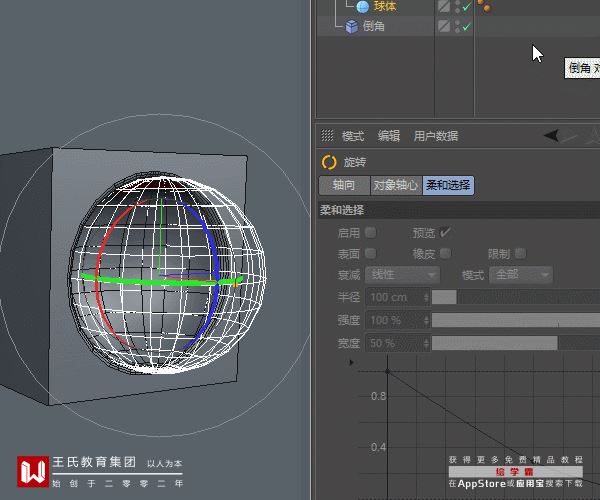This screenshot has width=600, height=500.
Task: Click the 倒角 object name in the tree
Action: coord(373,26)
